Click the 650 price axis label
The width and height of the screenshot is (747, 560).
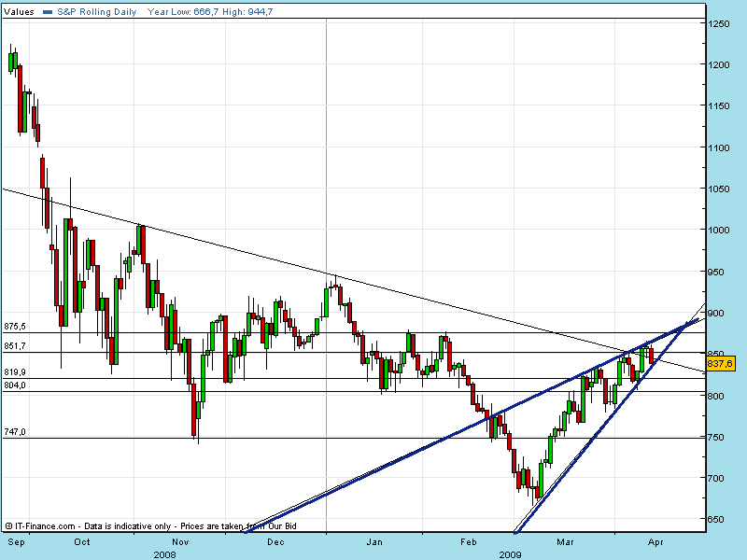[718, 520]
